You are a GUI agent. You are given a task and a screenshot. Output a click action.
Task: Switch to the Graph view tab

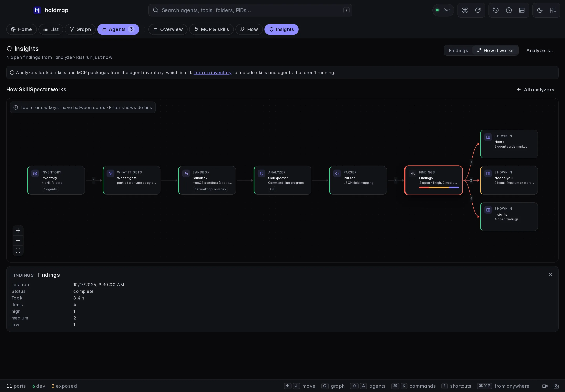(x=80, y=29)
